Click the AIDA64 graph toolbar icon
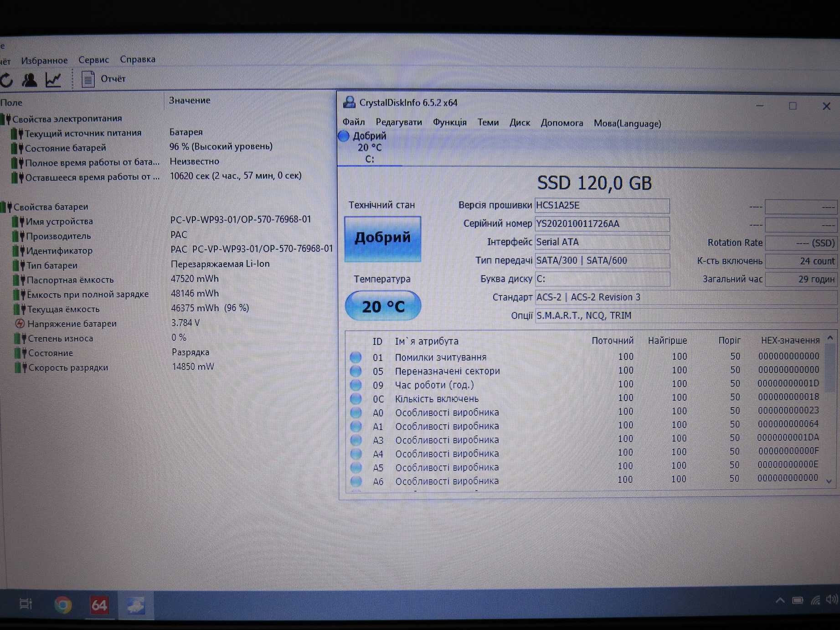Image resolution: width=840 pixels, height=630 pixels. tap(53, 80)
